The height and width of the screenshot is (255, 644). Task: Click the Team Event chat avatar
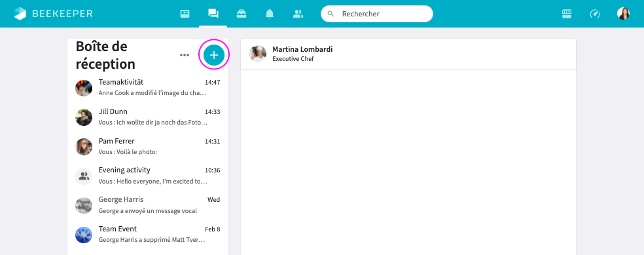84,235
